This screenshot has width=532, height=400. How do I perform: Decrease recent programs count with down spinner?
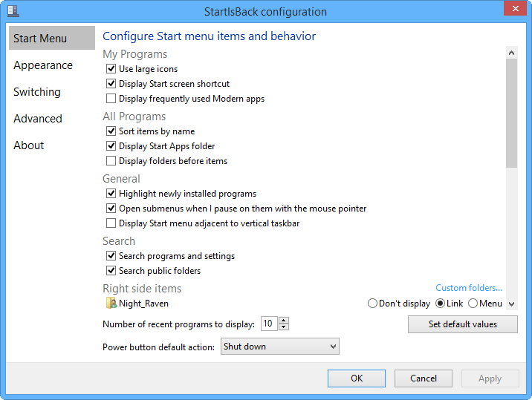pyautogui.click(x=284, y=327)
